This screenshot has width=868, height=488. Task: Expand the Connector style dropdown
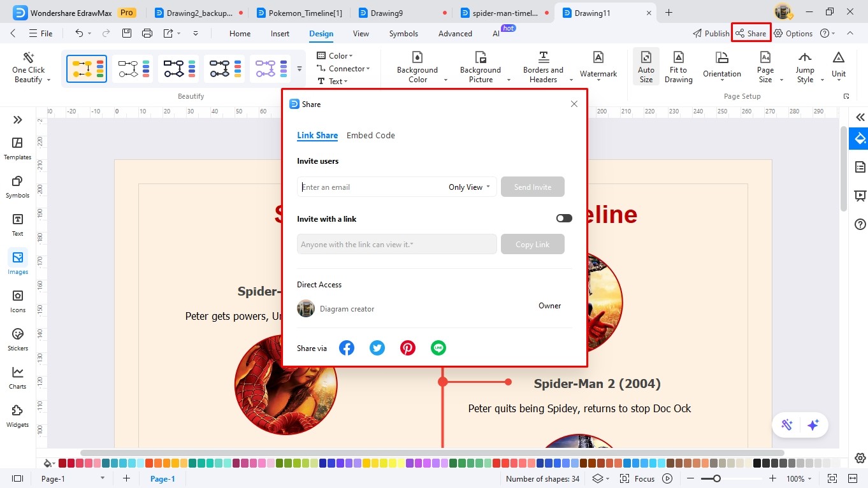(x=344, y=68)
